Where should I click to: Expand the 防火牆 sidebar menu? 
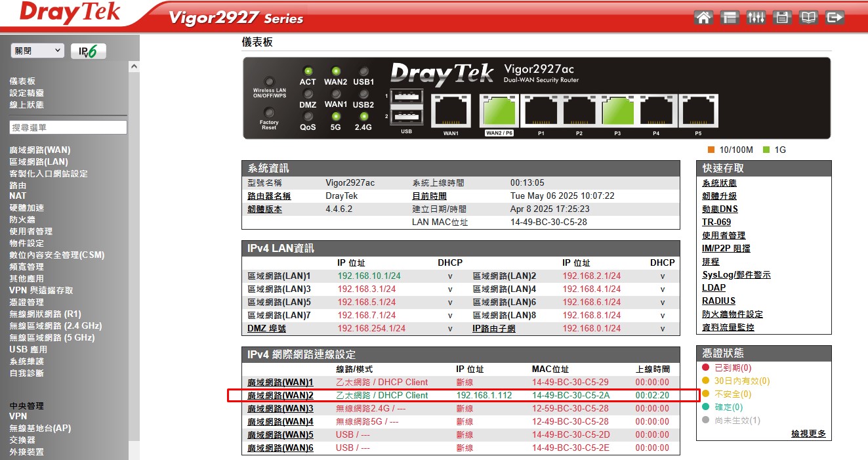[x=22, y=220]
